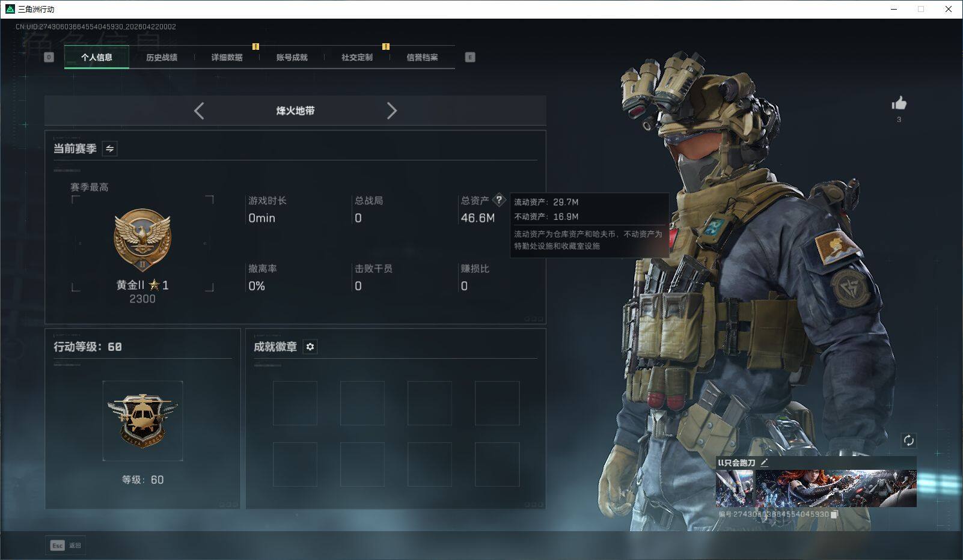Click the 烽火地带 mode title
The height and width of the screenshot is (560, 963).
click(295, 111)
